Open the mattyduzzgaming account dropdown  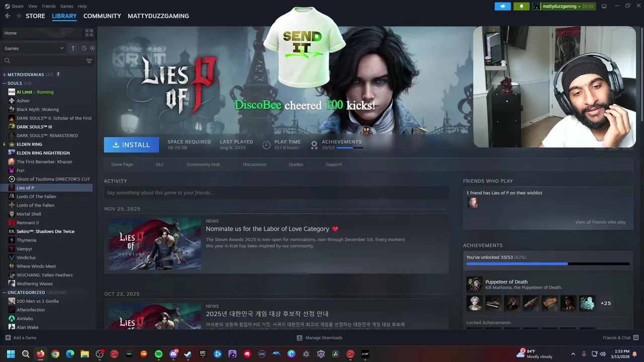(x=563, y=6)
